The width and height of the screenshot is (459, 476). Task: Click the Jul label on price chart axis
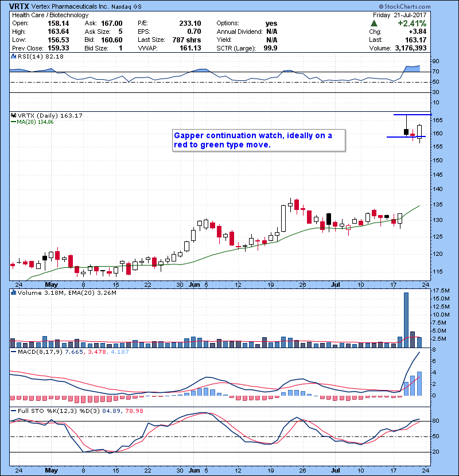tap(336, 285)
